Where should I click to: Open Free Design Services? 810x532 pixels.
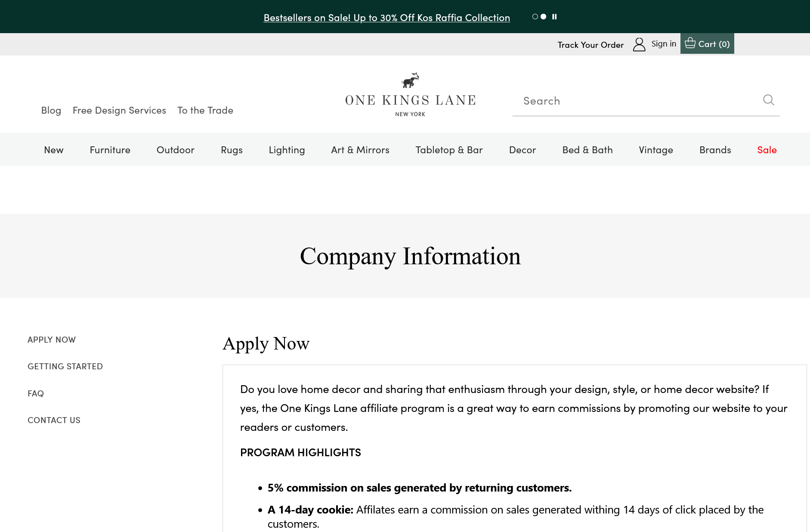(119, 110)
